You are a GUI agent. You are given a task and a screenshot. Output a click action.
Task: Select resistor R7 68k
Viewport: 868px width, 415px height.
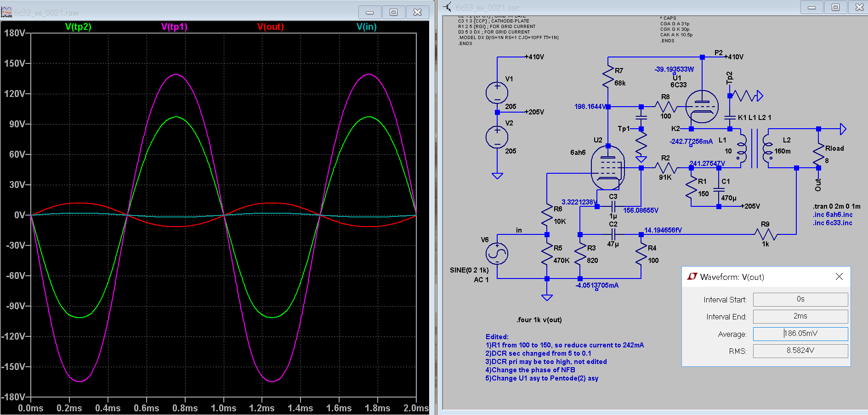608,76
